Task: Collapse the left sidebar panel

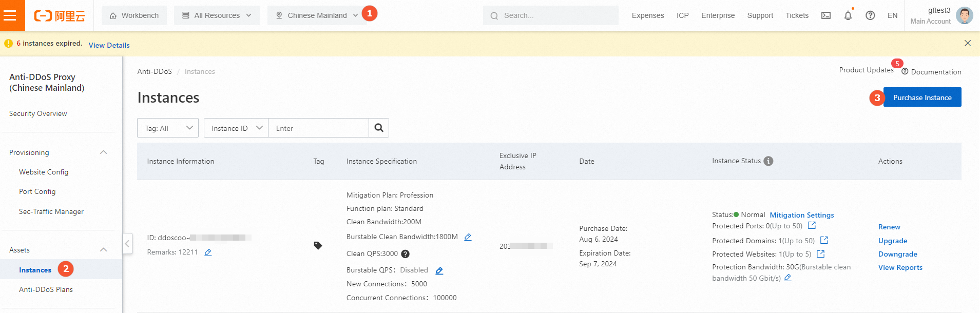Action: tap(127, 243)
